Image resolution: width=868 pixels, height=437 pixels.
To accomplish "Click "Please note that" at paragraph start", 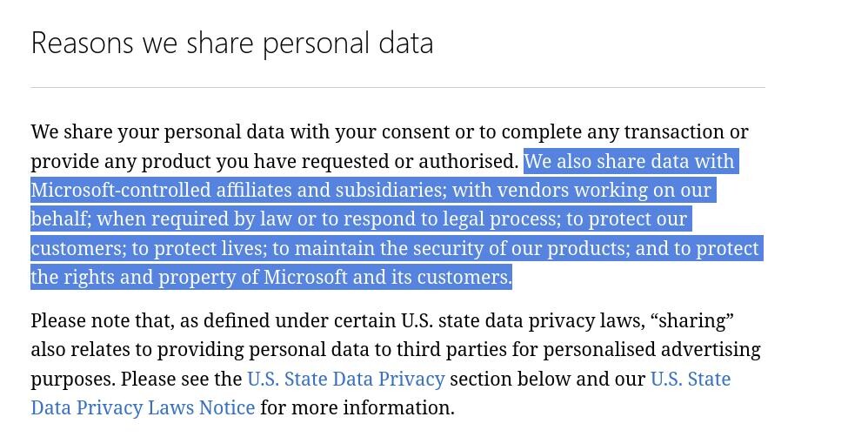I will tap(103, 320).
